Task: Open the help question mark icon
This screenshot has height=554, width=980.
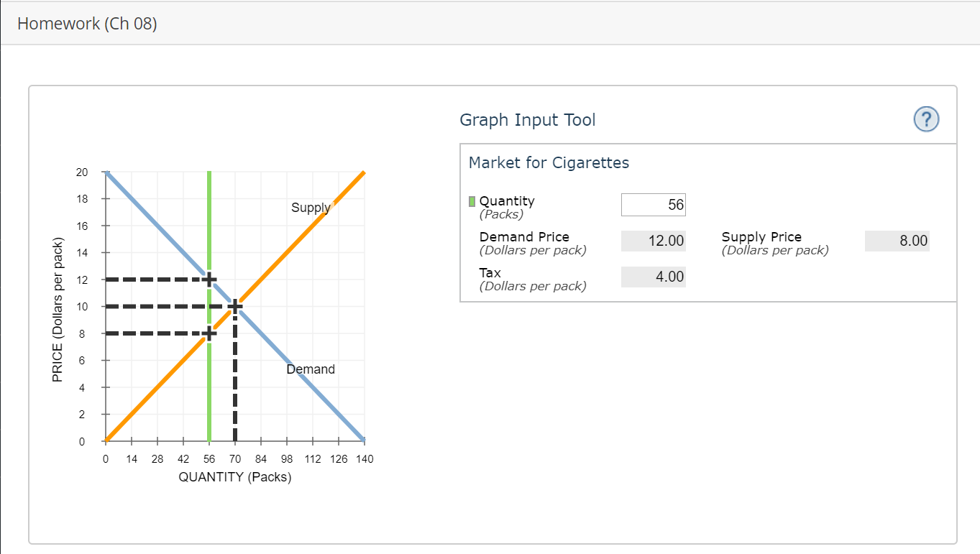Action: (x=926, y=119)
